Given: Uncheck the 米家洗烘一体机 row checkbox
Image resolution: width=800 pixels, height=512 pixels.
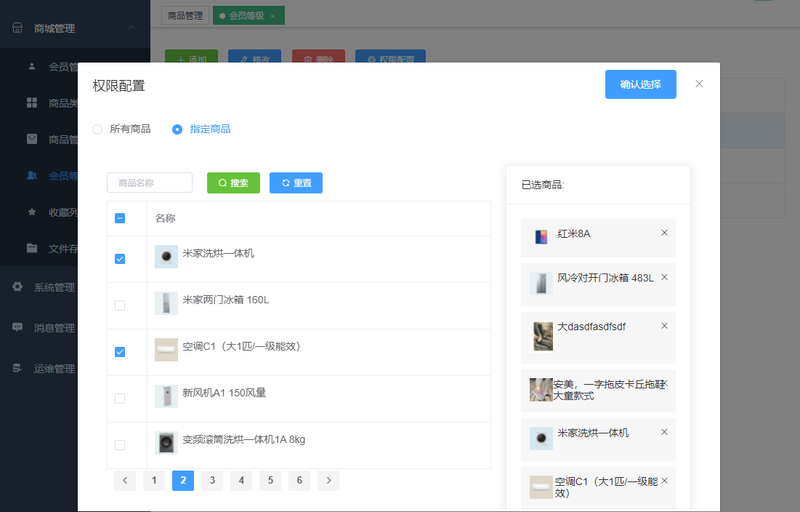Looking at the screenshot, I should [120, 259].
